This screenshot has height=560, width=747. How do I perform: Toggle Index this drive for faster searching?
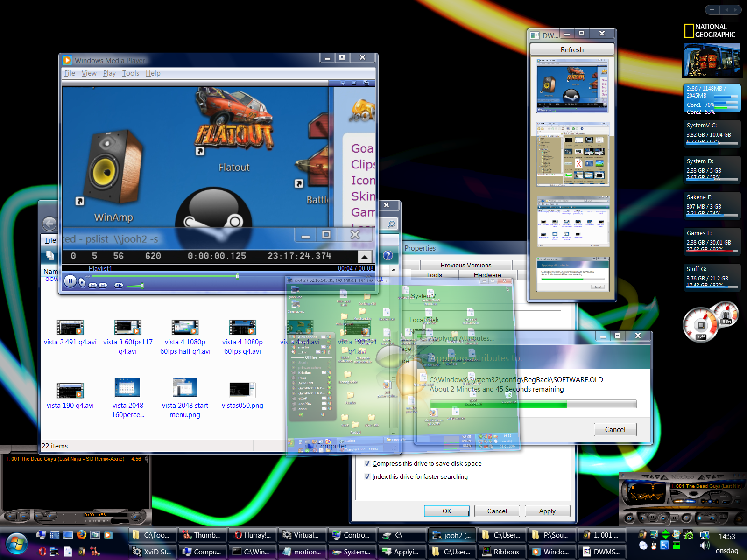(367, 476)
